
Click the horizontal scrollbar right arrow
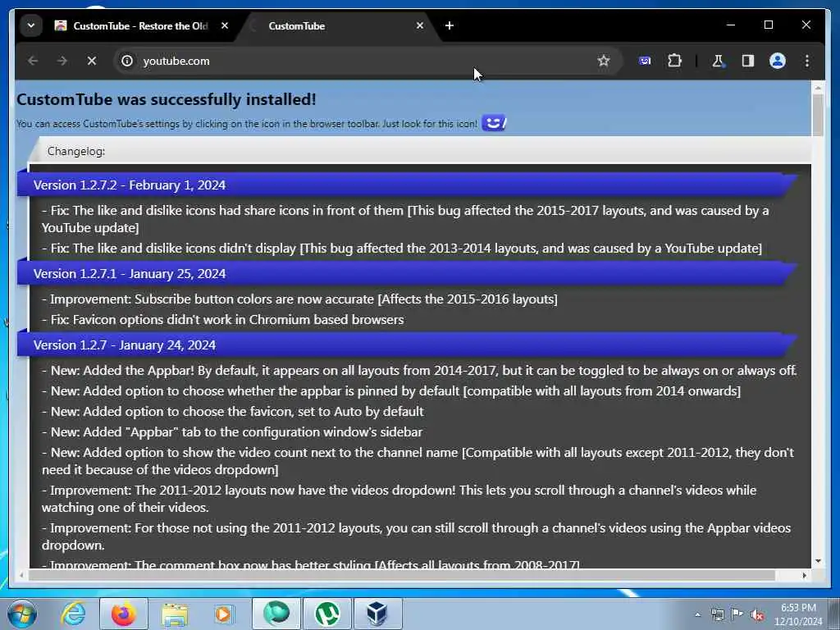tap(804, 575)
